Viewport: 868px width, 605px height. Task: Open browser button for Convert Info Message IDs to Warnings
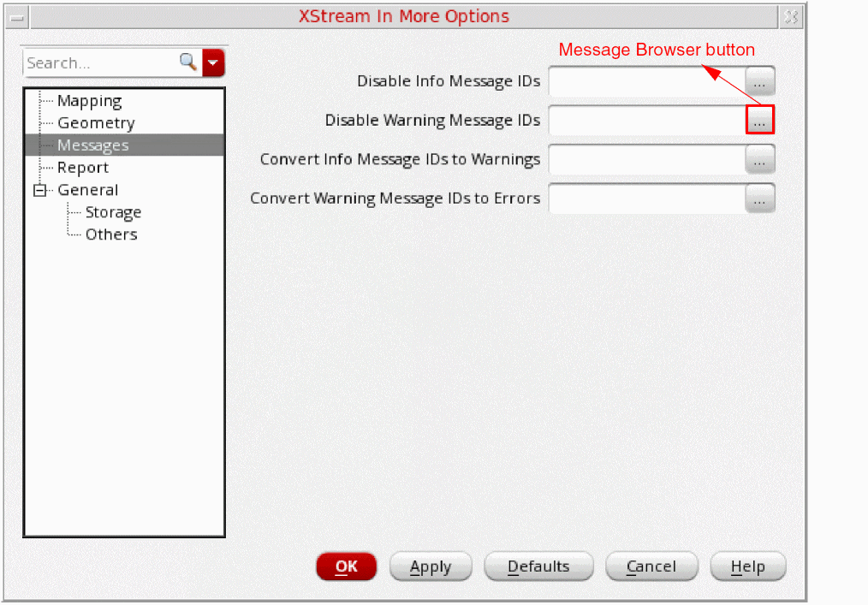tap(759, 159)
